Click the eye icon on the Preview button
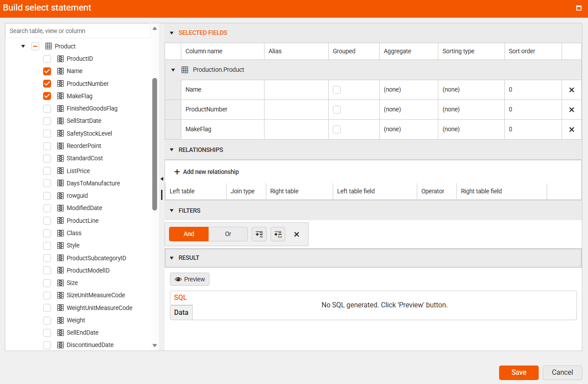588x384 pixels. click(x=178, y=279)
